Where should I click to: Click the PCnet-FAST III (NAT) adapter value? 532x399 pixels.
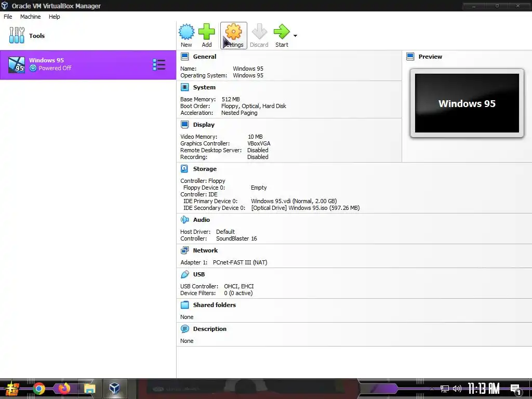pos(240,262)
